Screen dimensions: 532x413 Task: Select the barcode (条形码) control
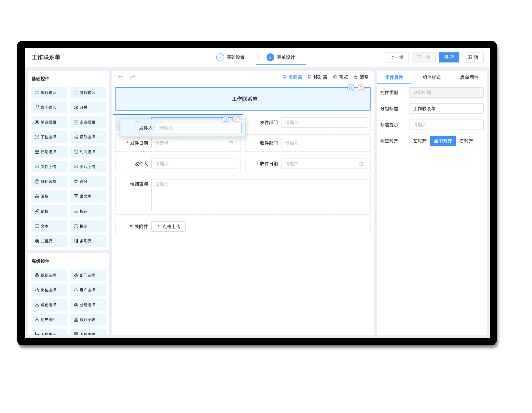pyautogui.click(x=88, y=241)
